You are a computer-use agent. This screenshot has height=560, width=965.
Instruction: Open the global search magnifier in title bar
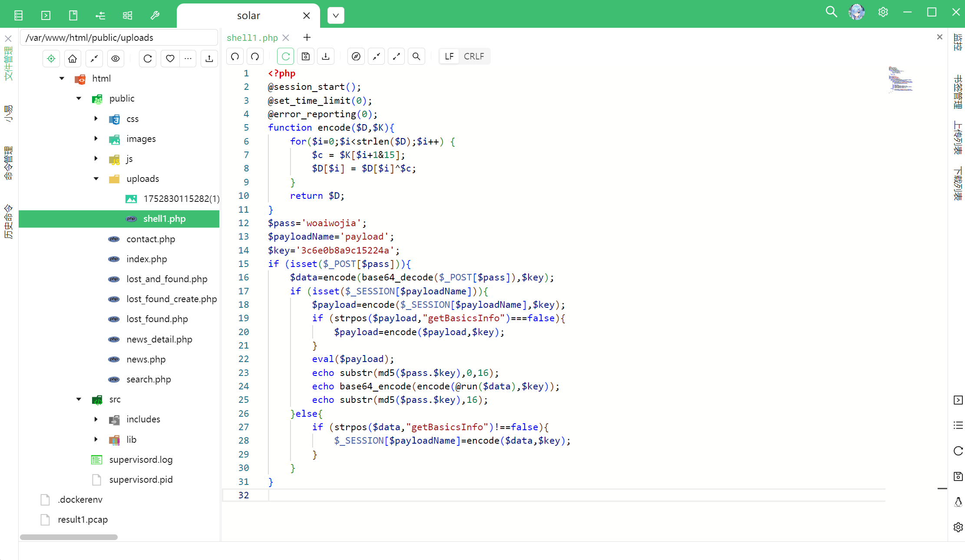point(831,12)
